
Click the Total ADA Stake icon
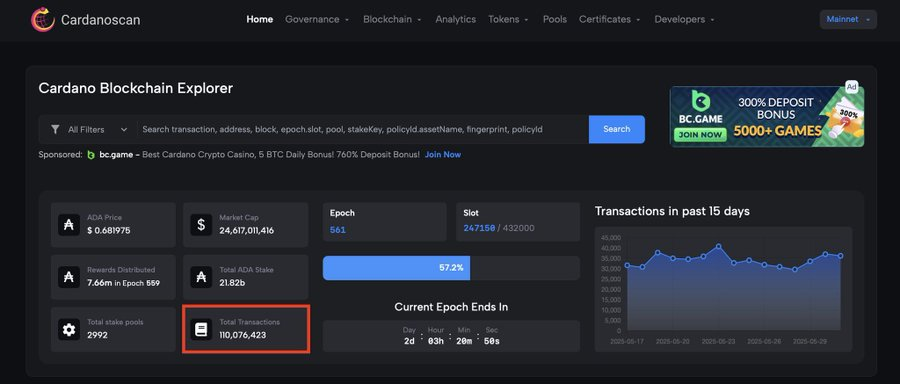pyautogui.click(x=201, y=277)
